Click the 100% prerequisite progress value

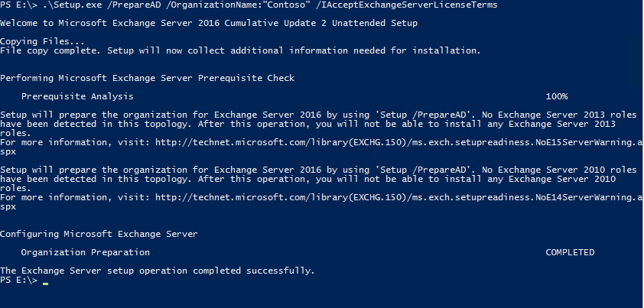pos(557,96)
